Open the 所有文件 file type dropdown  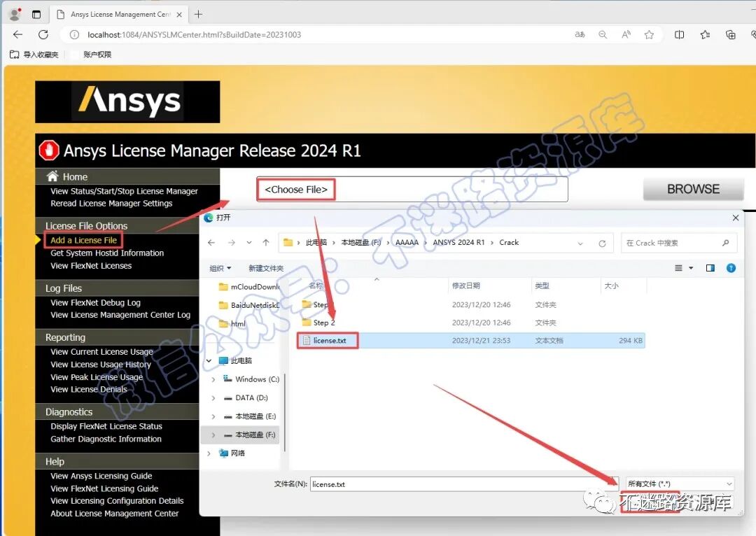[680, 484]
